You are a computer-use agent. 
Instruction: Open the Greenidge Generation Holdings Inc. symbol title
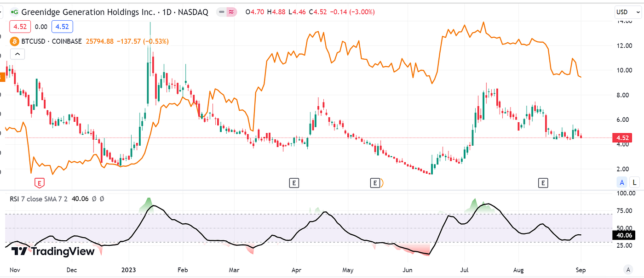88,12
